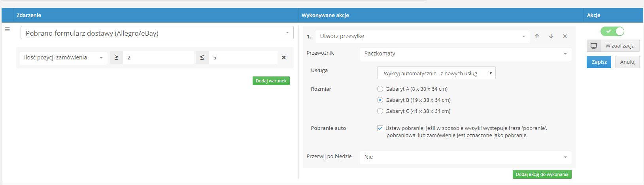
Task: Click the maximum value field containing 5
Action: tap(243, 57)
